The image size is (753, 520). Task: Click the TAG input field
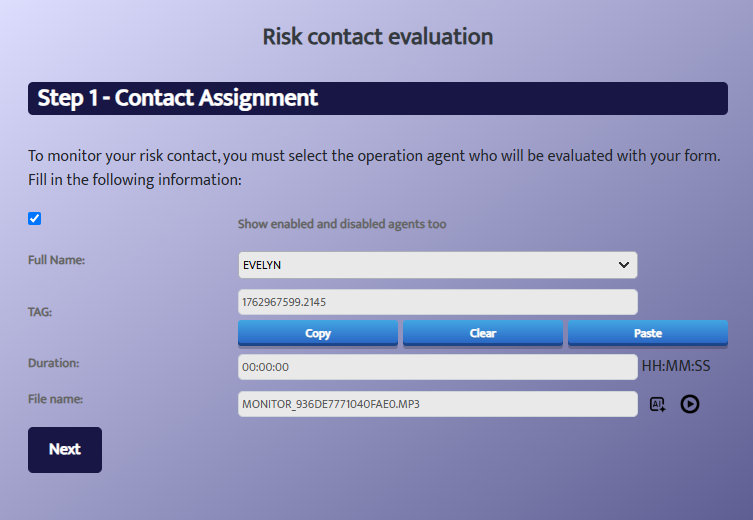(437, 302)
